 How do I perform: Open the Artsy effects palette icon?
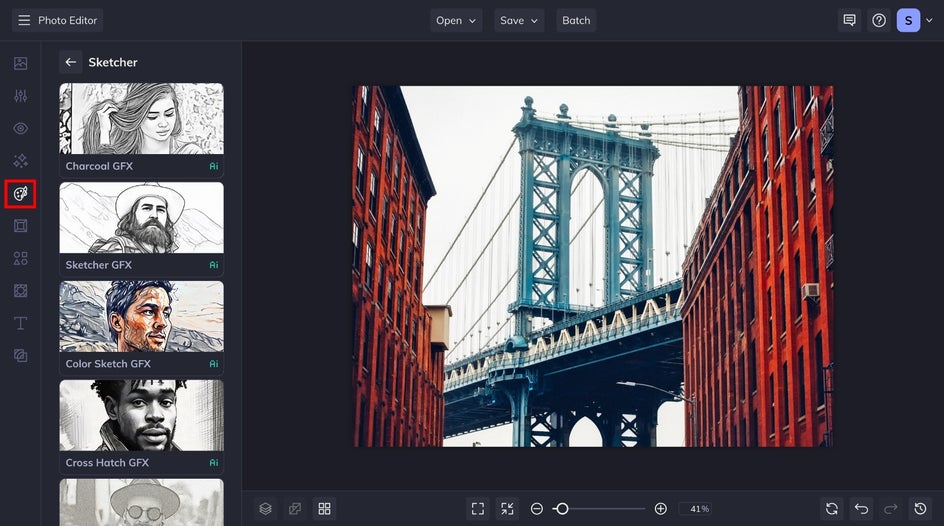[20, 193]
